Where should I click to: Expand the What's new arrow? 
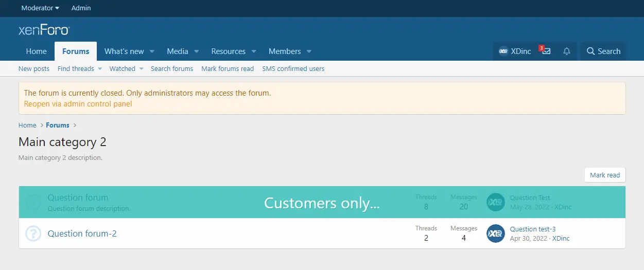pos(152,51)
